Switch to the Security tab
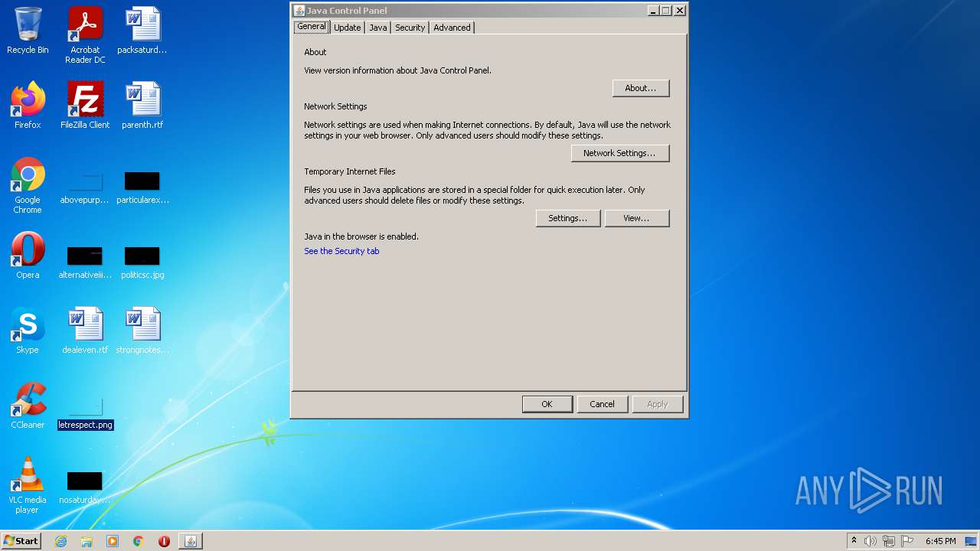 [x=410, y=27]
